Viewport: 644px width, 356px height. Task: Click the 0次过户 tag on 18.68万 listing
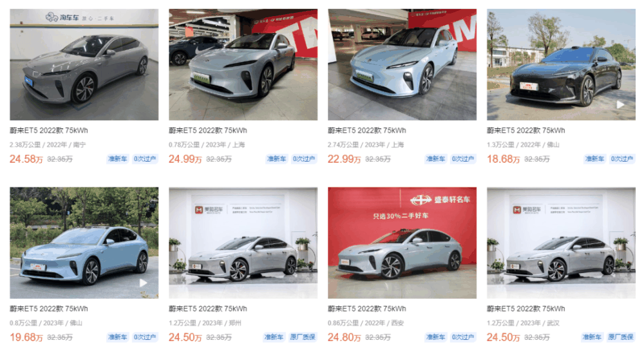(622, 159)
